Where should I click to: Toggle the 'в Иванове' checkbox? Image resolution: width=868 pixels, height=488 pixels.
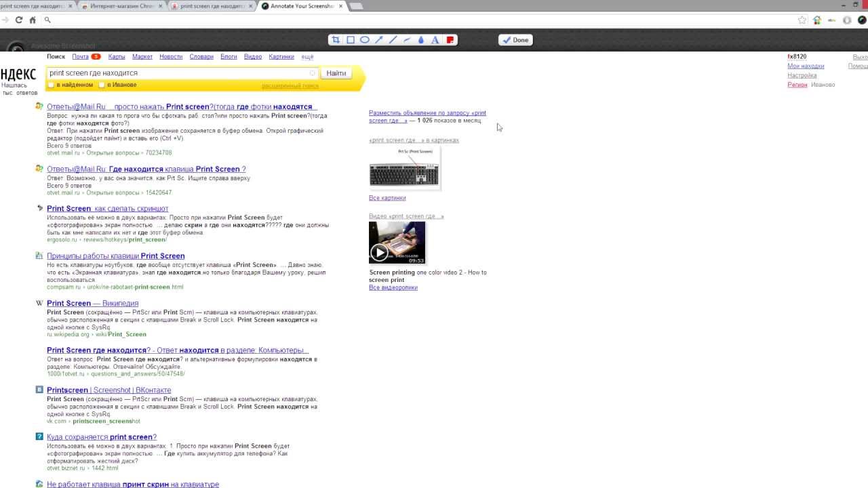pyautogui.click(x=102, y=85)
